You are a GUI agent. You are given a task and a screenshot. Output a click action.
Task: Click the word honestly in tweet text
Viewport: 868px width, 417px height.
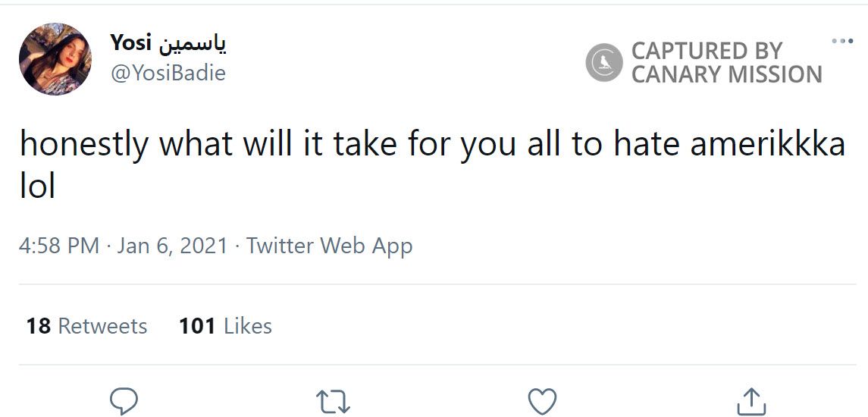(x=84, y=144)
